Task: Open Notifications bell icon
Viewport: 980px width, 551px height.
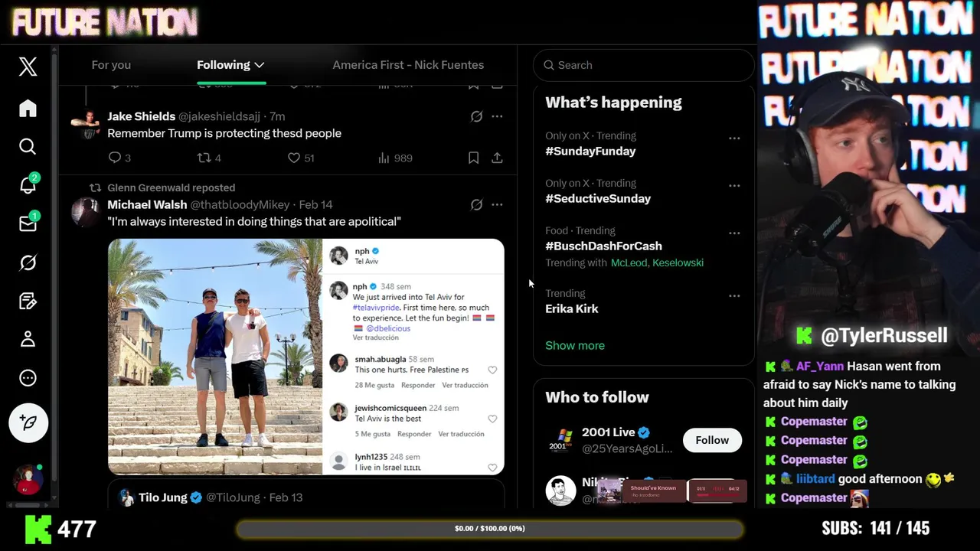Action: tap(28, 184)
